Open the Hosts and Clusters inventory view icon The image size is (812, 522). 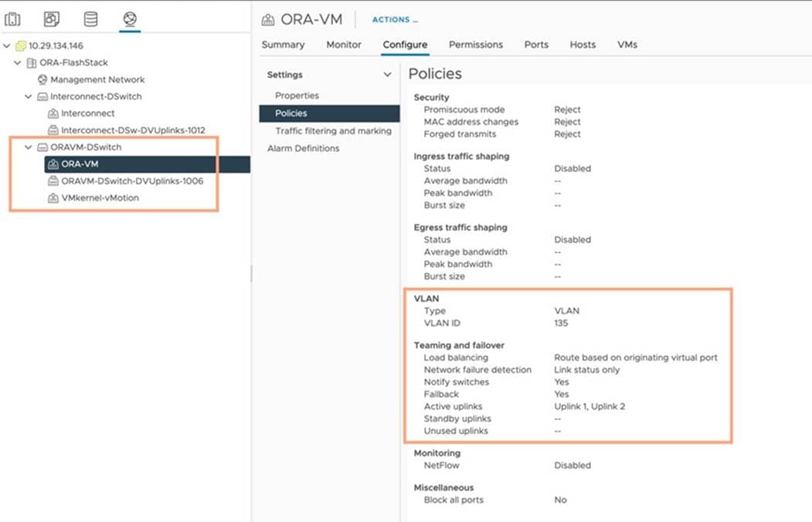pyautogui.click(x=12, y=19)
